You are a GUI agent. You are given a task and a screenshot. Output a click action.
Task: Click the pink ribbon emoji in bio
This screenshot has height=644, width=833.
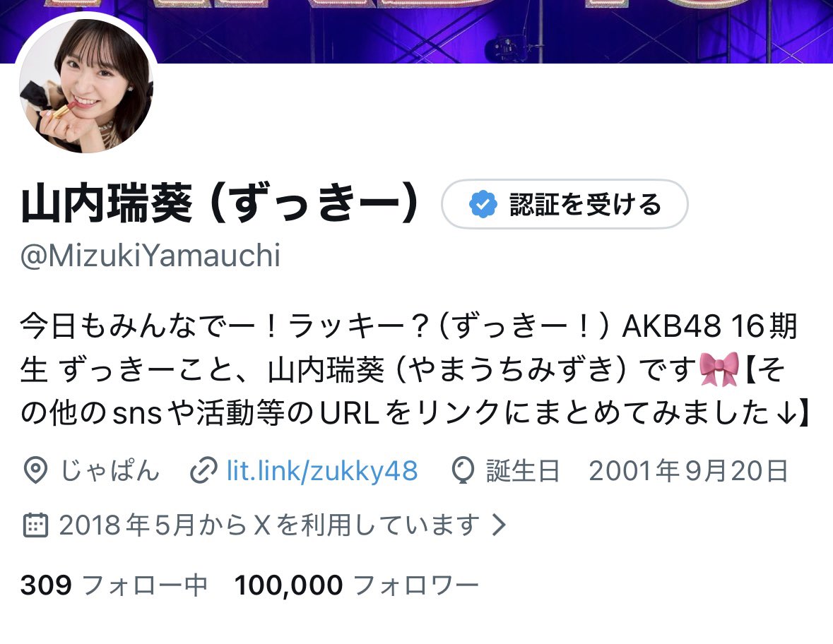click(x=719, y=369)
